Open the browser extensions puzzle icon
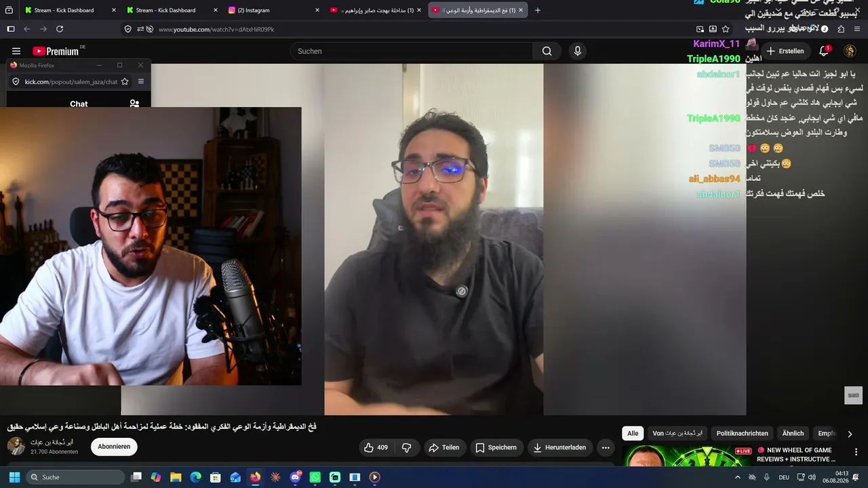This screenshot has width=868, height=488. 841,29
